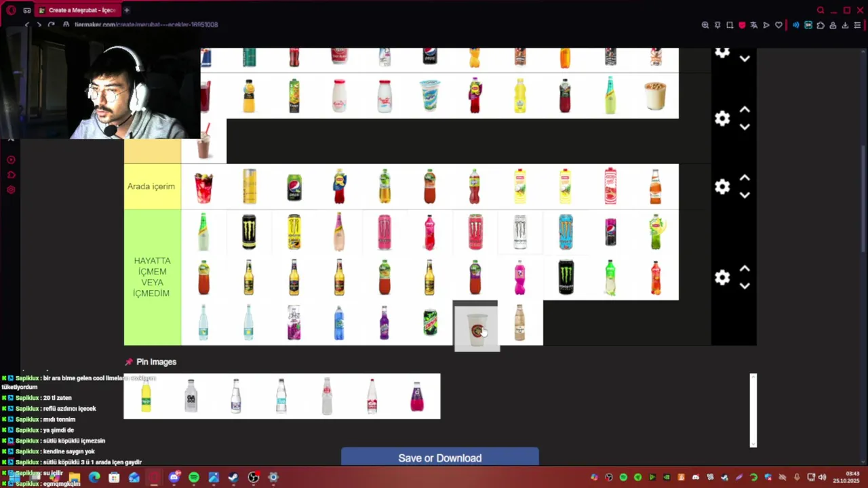Select the Pepsi bottle in the top row

430,57
